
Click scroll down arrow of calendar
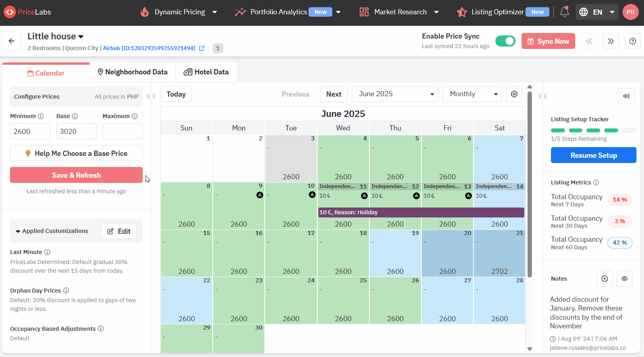530,349
